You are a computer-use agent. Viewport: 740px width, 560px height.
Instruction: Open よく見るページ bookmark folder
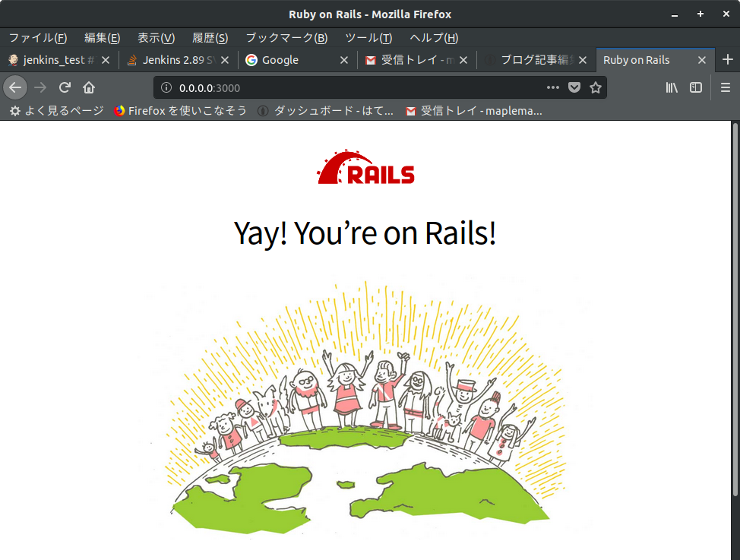coord(57,110)
